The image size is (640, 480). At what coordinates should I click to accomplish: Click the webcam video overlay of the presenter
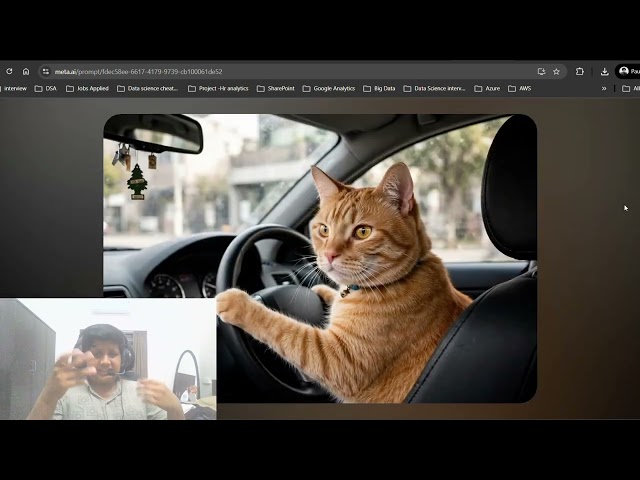(108, 359)
